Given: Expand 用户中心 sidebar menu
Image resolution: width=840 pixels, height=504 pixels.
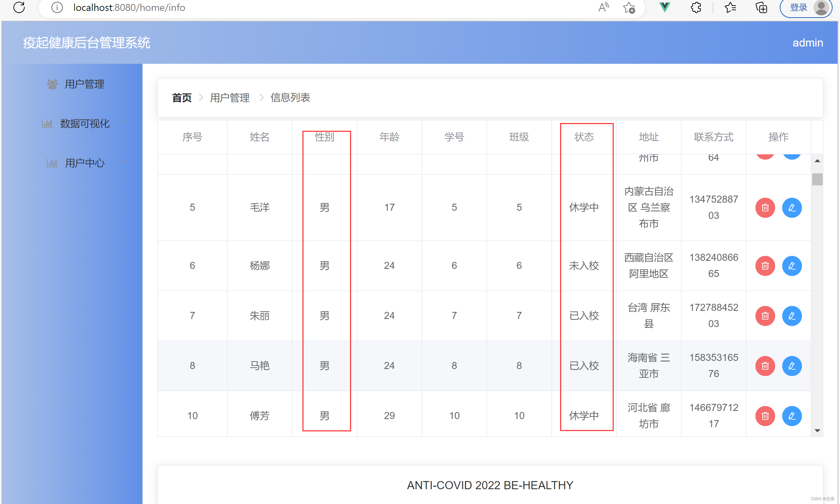Looking at the screenshot, I should (x=85, y=163).
